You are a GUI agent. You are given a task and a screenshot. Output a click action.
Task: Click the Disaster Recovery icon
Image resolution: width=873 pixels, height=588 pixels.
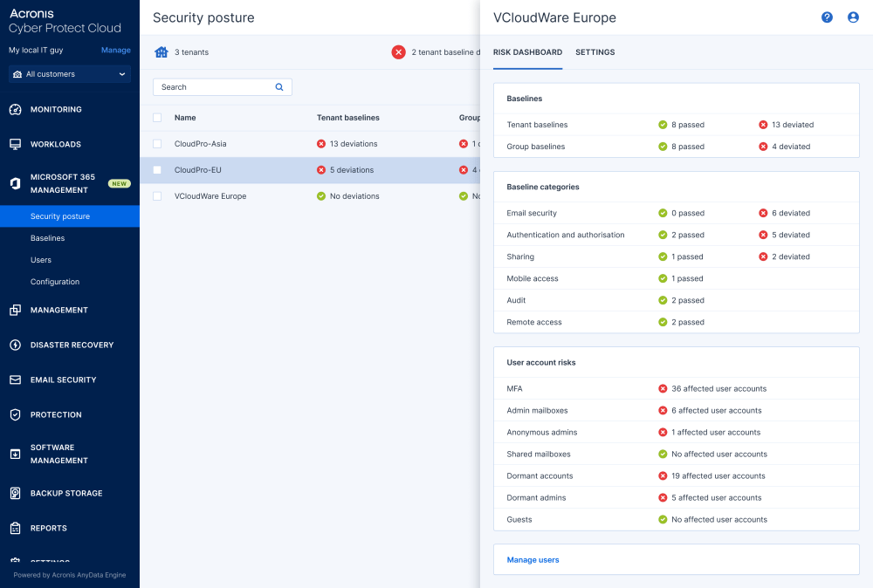(15, 345)
